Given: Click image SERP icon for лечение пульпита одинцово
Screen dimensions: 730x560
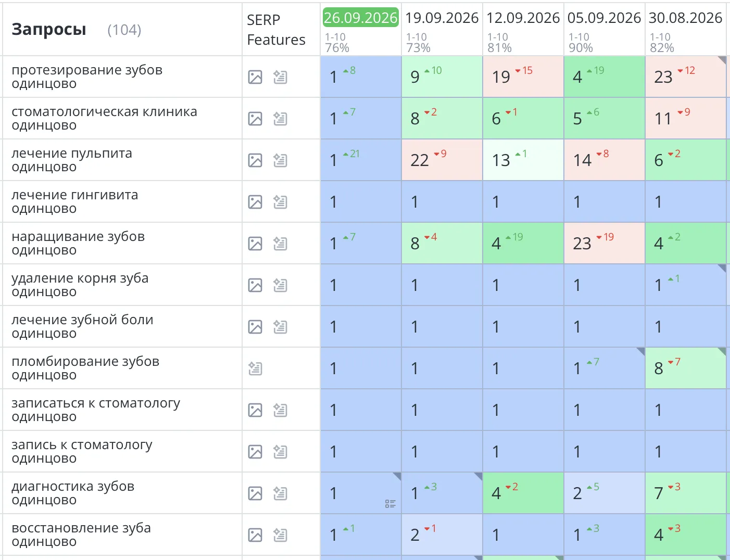Looking at the screenshot, I should point(255,160).
